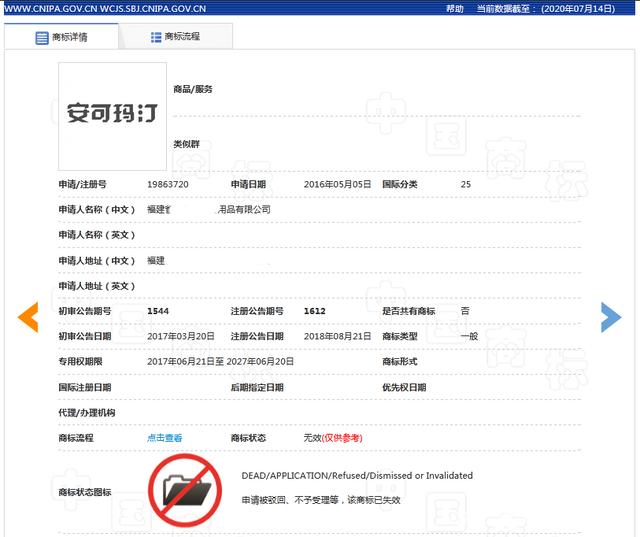Click the 商品/服务 label
640x537 pixels.
(x=193, y=89)
